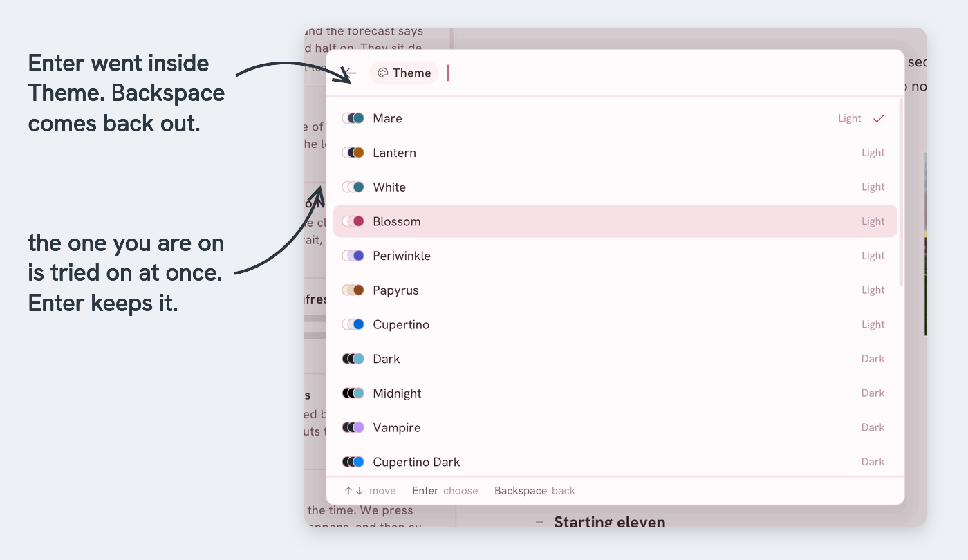Click the Light tag on Papyrus row

click(x=873, y=290)
